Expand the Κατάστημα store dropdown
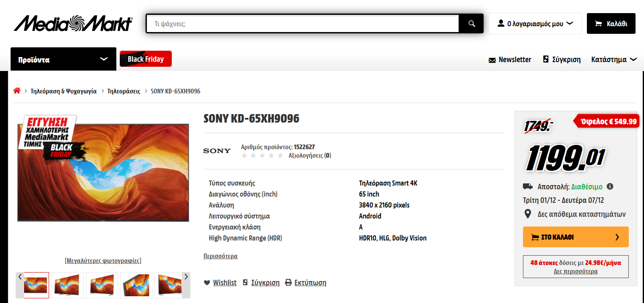The image size is (644, 303). point(614,60)
